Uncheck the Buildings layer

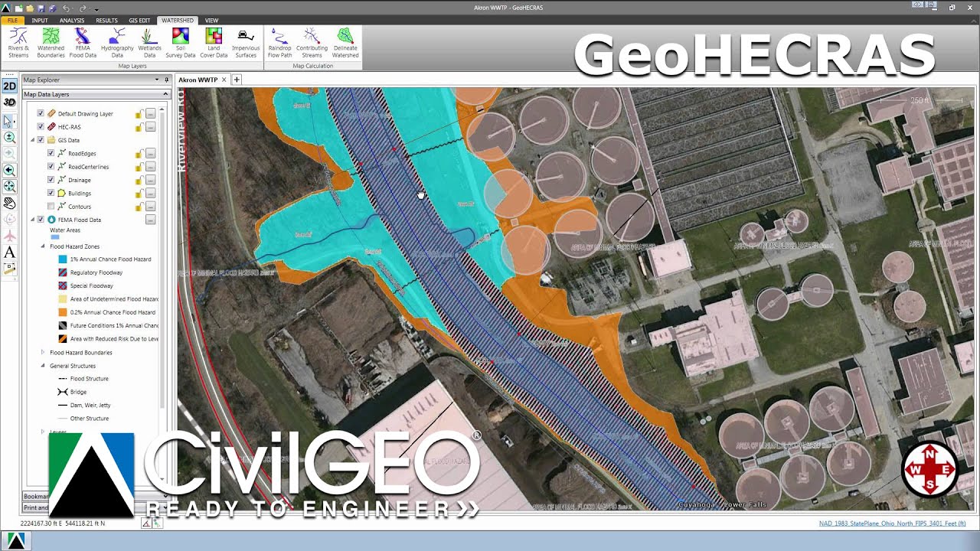click(51, 193)
